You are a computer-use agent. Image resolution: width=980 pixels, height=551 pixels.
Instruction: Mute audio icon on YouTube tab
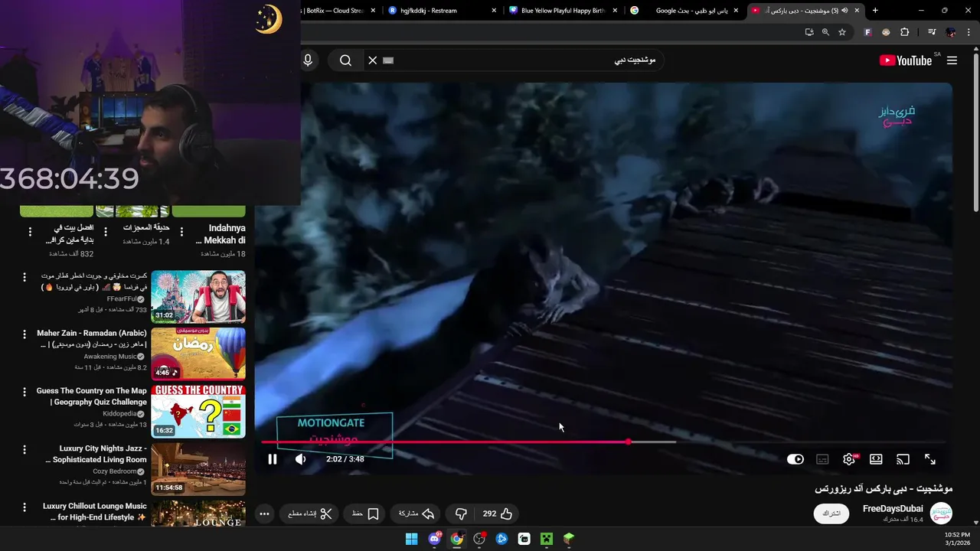tap(844, 11)
